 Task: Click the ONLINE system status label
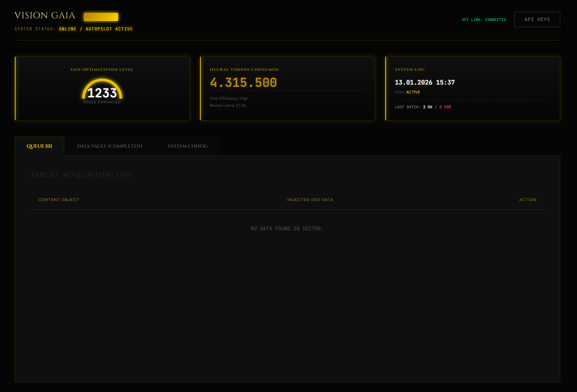click(x=67, y=29)
